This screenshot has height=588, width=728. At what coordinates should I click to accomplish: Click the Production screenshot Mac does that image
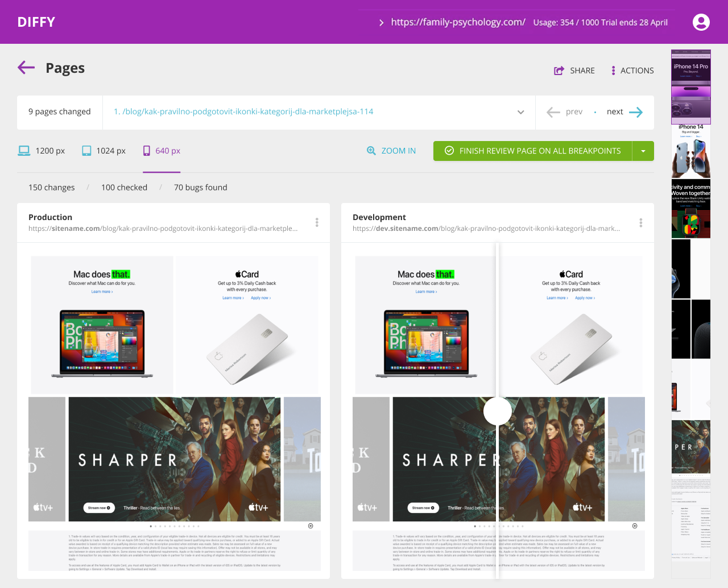point(102,325)
